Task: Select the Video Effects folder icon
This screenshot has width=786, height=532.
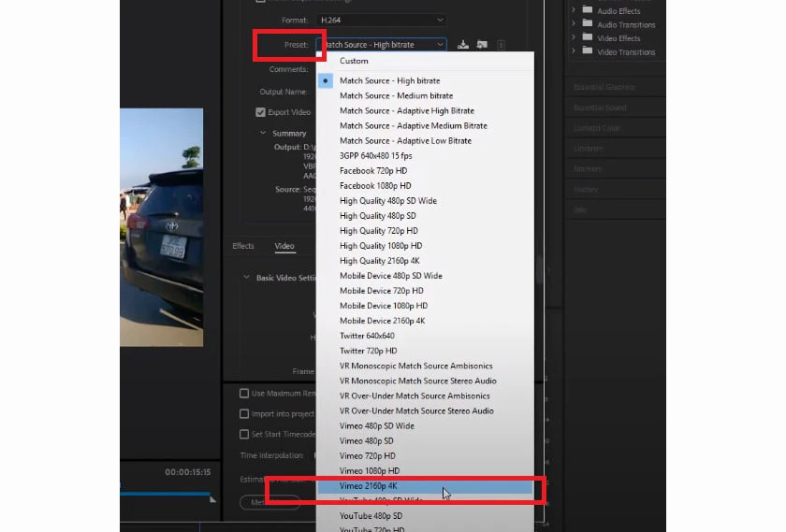Action: [588, 37]
